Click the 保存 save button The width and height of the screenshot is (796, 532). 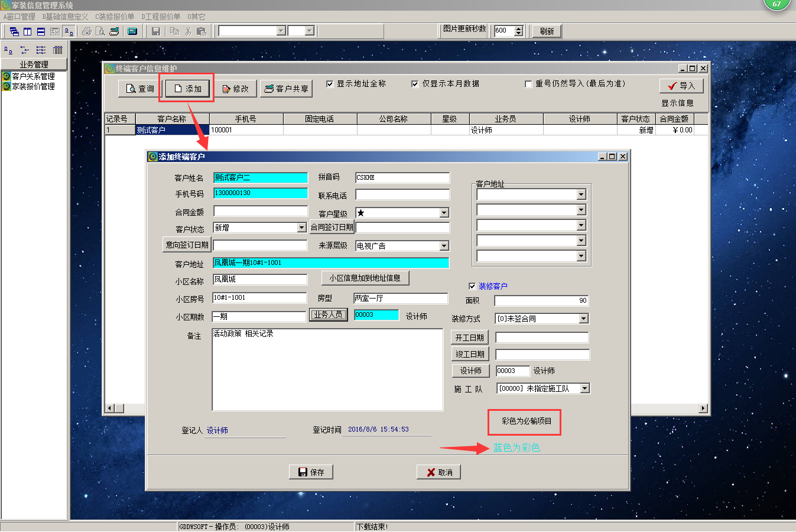[311, 472]
